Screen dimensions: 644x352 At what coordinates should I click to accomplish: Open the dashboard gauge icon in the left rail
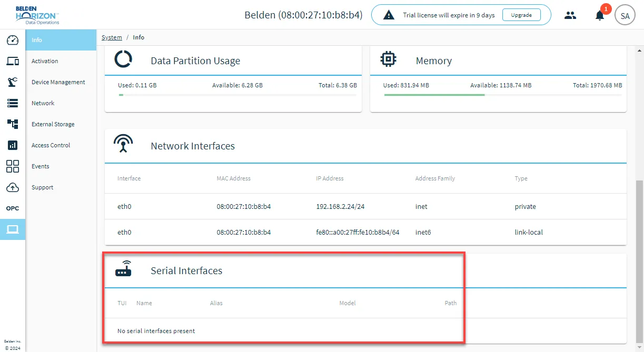pyautogui.click(x=13, y=40)
